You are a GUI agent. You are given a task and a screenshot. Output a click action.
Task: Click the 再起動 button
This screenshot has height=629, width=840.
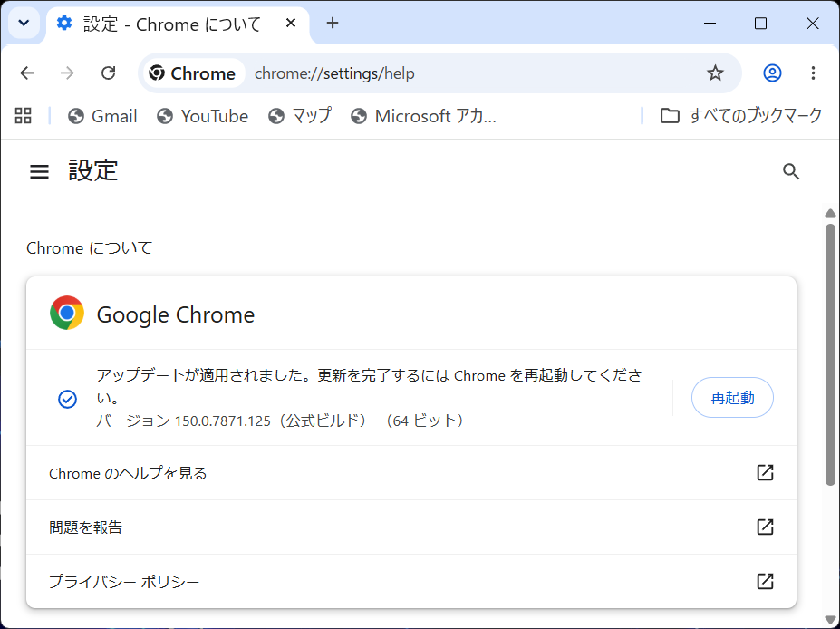click(732, 398)
